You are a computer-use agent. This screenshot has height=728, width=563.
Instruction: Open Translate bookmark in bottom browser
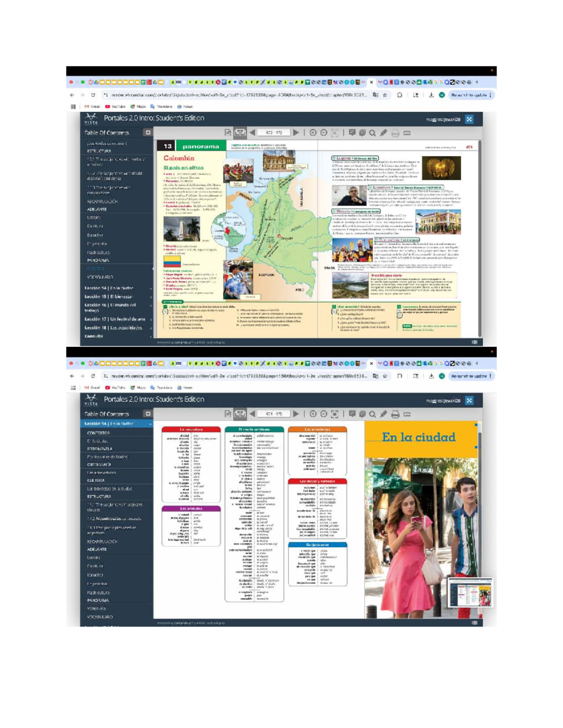click(161, 388)
